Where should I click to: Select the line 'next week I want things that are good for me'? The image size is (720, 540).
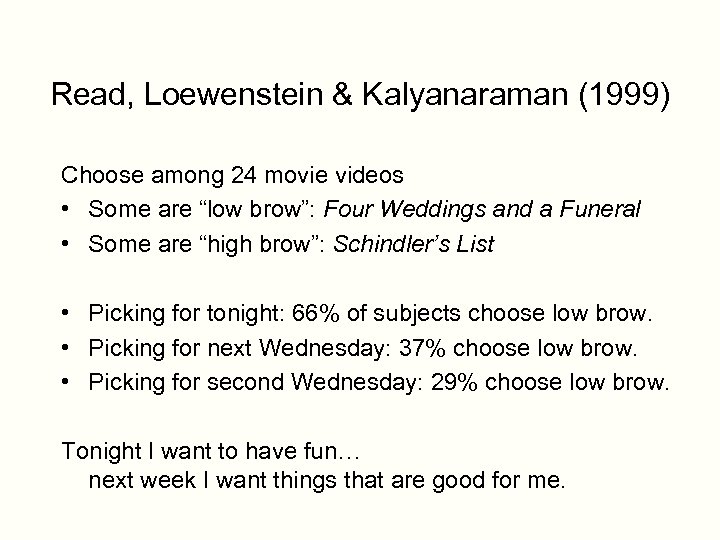pos(327,480)
